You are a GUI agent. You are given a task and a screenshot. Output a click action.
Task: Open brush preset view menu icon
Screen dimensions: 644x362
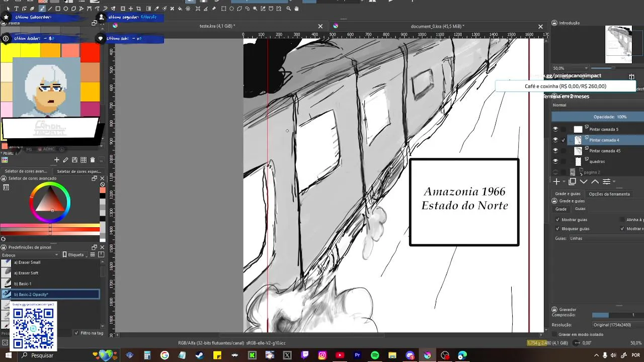click(92, 255)
